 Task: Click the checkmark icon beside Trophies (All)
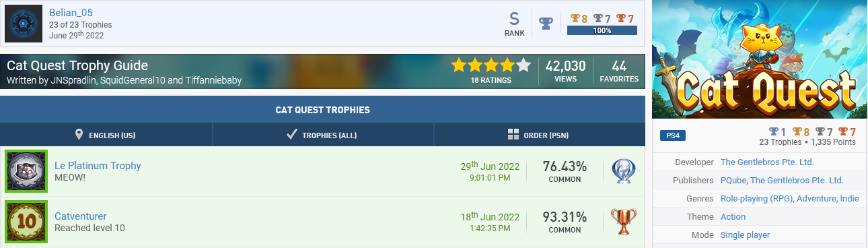(292, 134)
